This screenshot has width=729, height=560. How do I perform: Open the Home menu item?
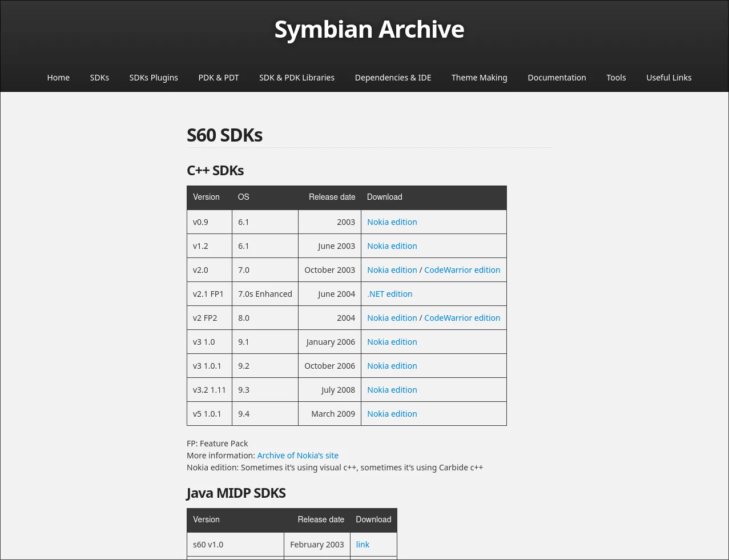(58, 78)
